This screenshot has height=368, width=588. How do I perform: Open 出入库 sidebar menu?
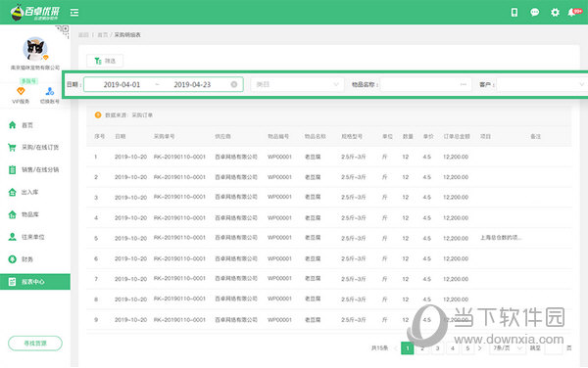click(x=24, y=192)
